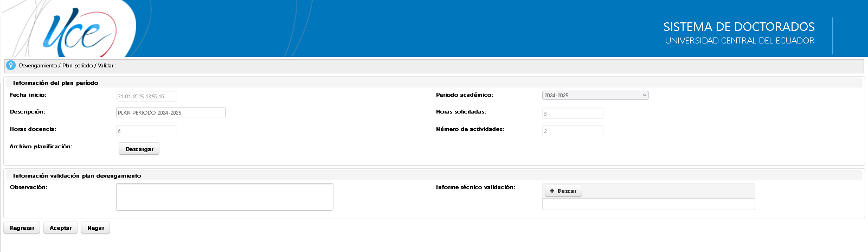Open the Periodo académico 2024-2025 dropdown
Screen dimensions: 868x252
pyautogui.click(x=595, y=96)
